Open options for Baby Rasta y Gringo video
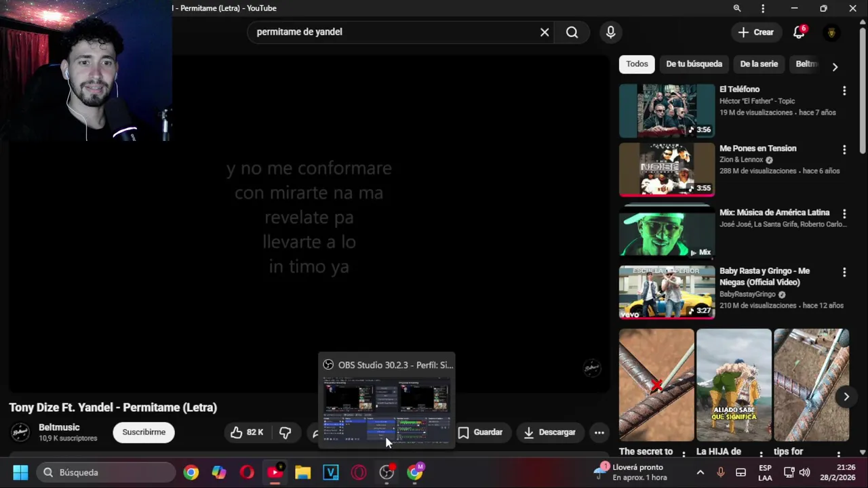Image resolution: width=868 pixels, height=488 pixels. [x=844, y=272]
